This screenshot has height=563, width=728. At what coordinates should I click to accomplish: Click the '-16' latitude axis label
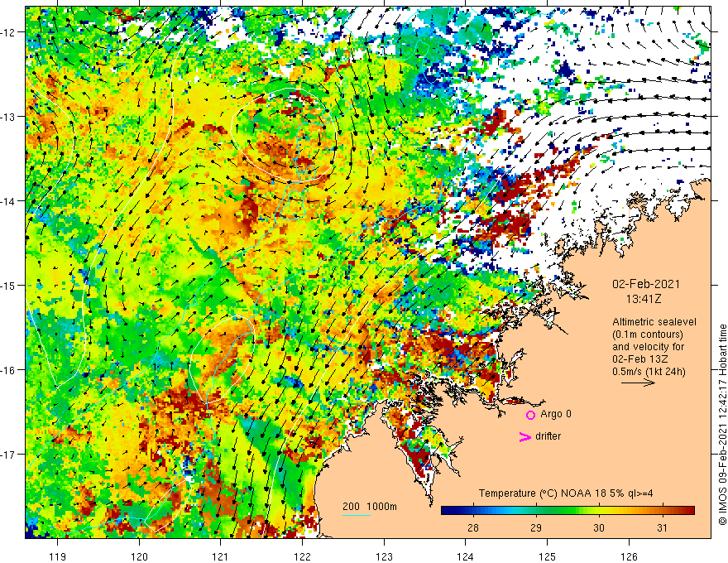click(x=8, y=370)
